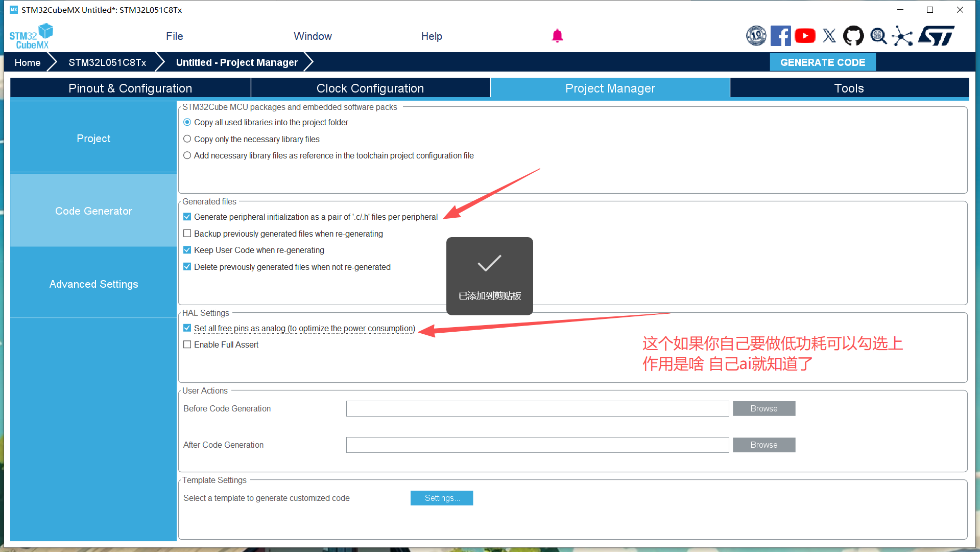Open the YouTube icon link
Image resolution: width=980 pixels, height=552 pixels.
[805, 36]
